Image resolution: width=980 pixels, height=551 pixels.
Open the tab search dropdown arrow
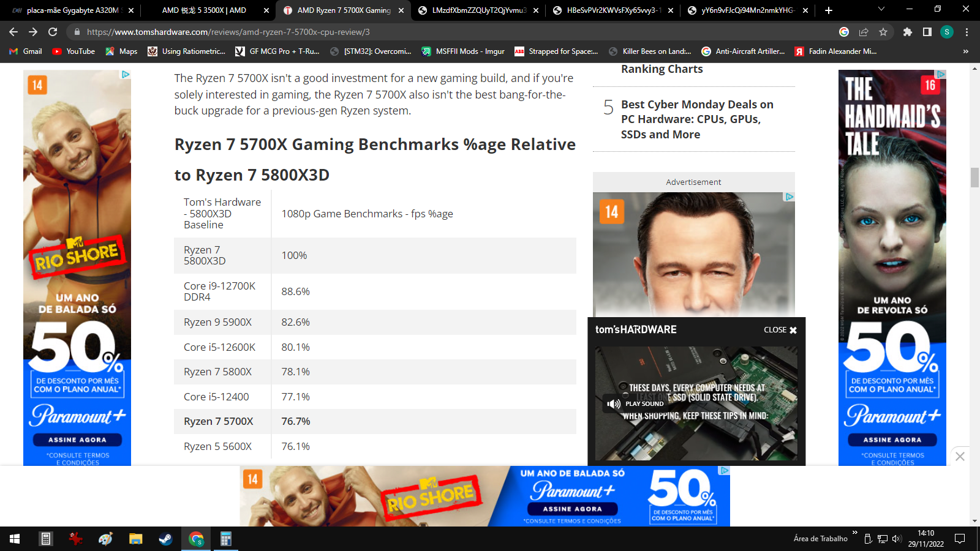pyautogui.click(x=881, y=9)
